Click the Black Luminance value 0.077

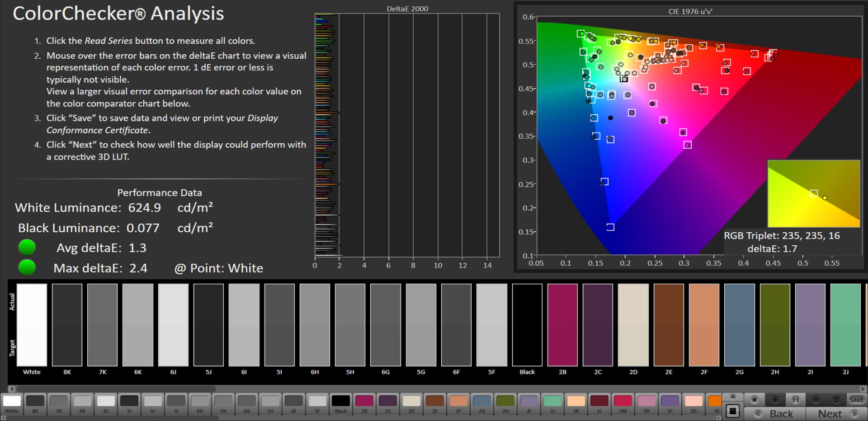click(x=143, y=228)
